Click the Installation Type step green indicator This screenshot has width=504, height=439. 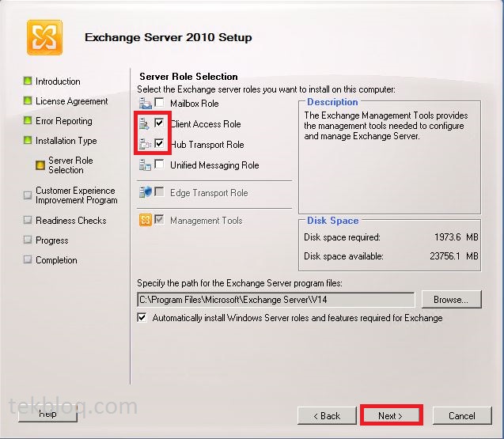(28, 140)
